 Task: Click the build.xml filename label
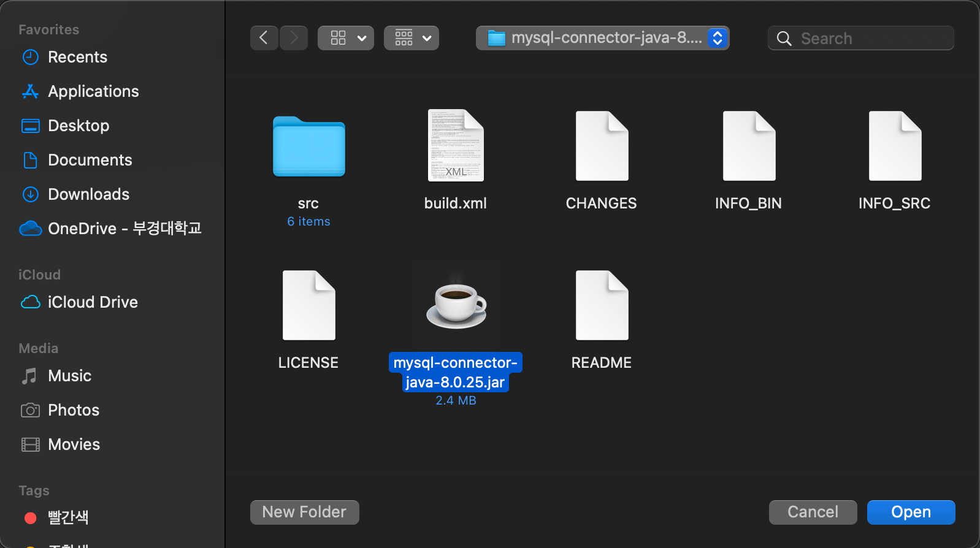pos(456,204)
